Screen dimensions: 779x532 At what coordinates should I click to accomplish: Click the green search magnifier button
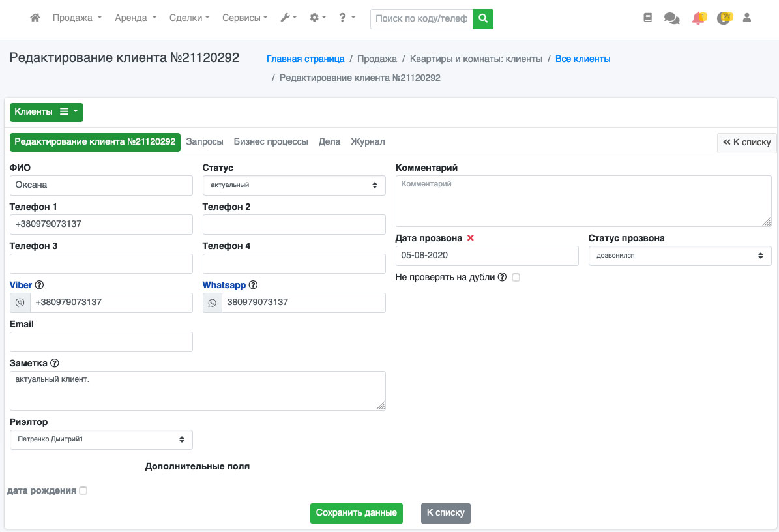(483, 19)
